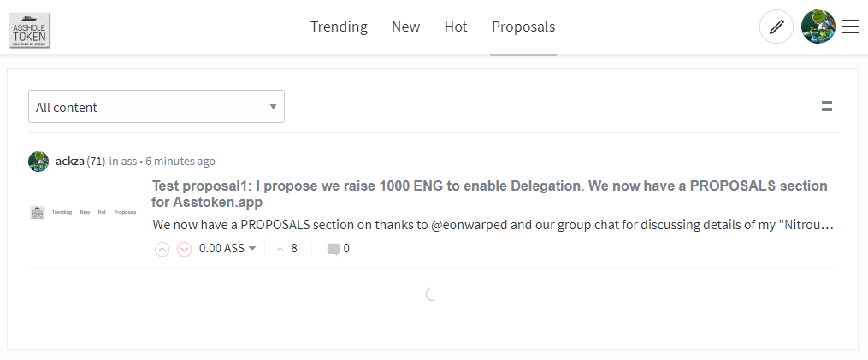
Task: Upvote the Test proposal1 post
Action: point(162,249)
